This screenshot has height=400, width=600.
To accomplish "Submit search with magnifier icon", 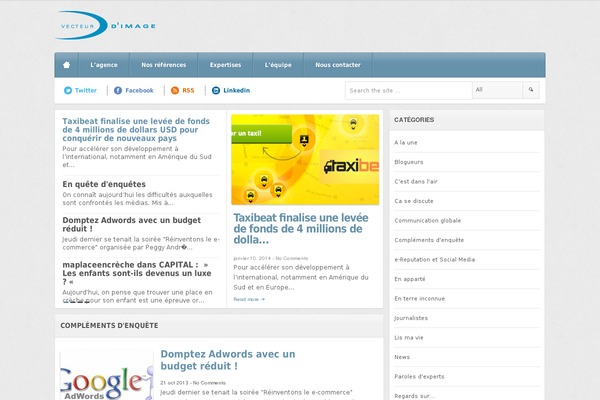I will 531,90.
